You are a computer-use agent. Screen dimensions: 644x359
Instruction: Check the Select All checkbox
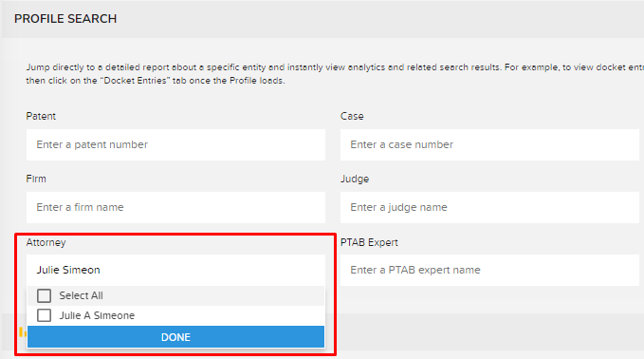[44, 295]
